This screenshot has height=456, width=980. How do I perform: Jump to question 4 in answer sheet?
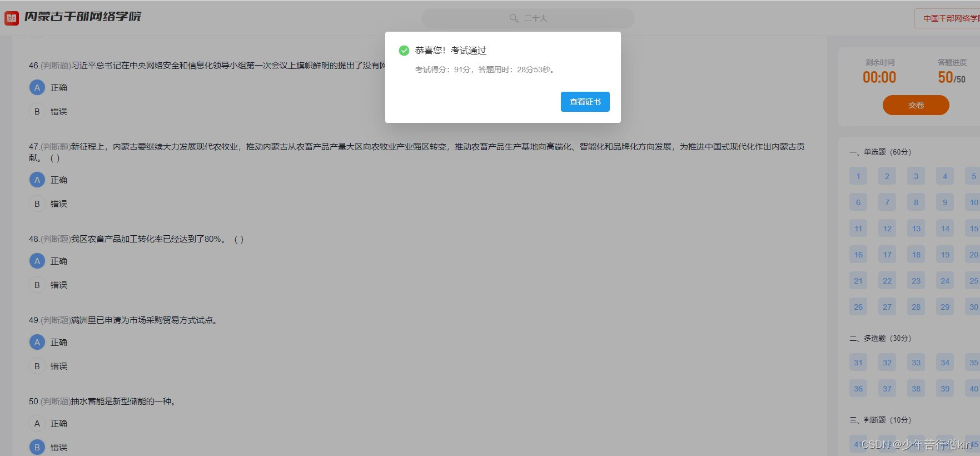[945, 176]
